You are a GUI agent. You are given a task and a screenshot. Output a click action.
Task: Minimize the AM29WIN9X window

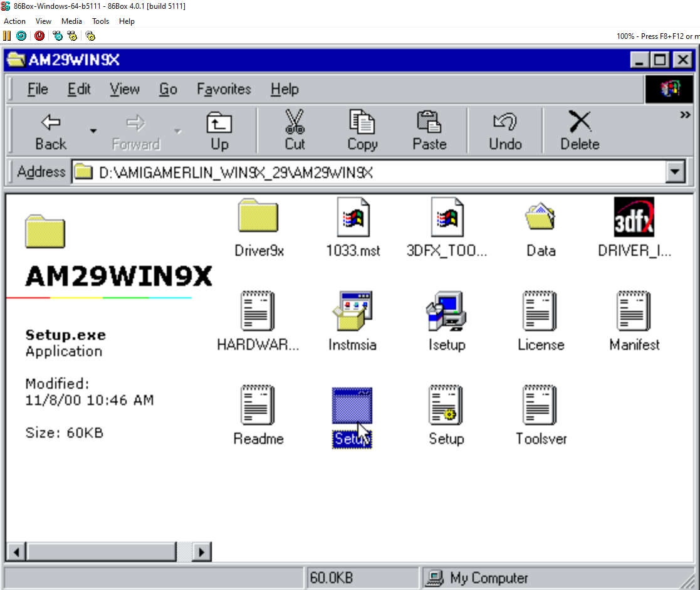(x=639, y=60)
